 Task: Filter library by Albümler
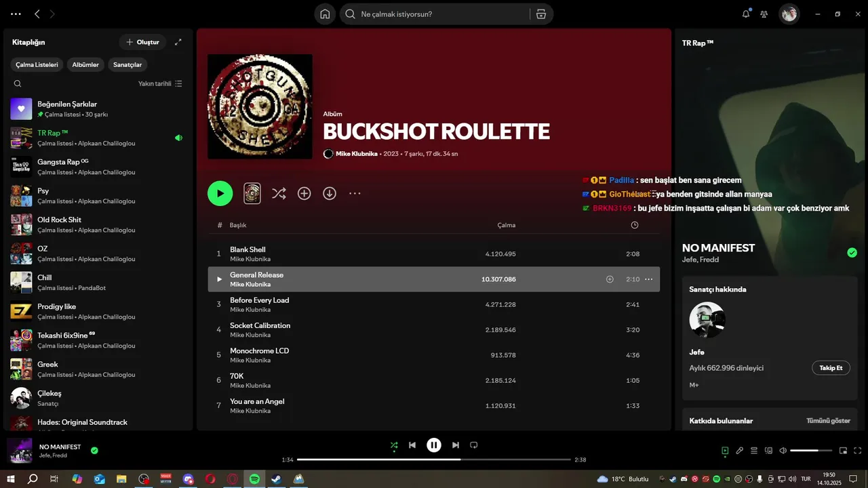pyautogui.click(x=85, y=65)
